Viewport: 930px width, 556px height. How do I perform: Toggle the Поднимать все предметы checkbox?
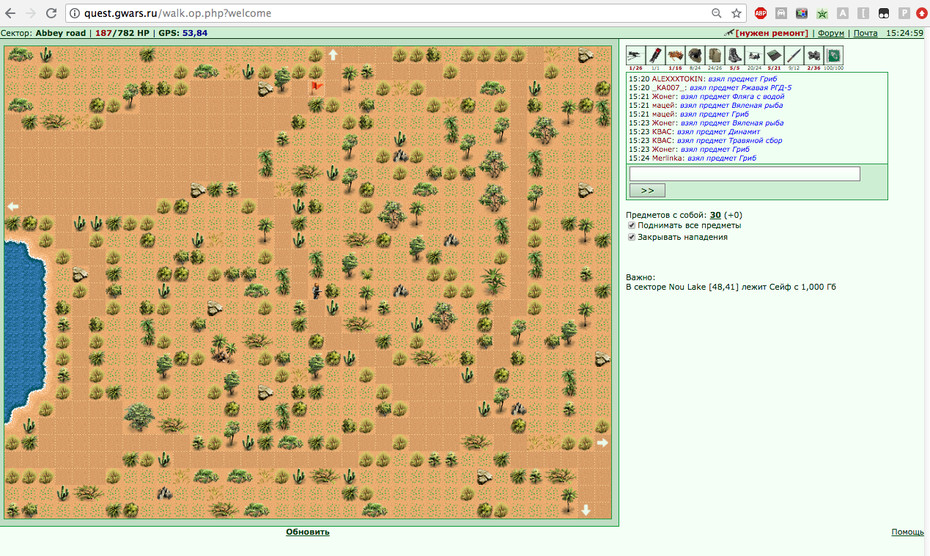click(632, 225)
